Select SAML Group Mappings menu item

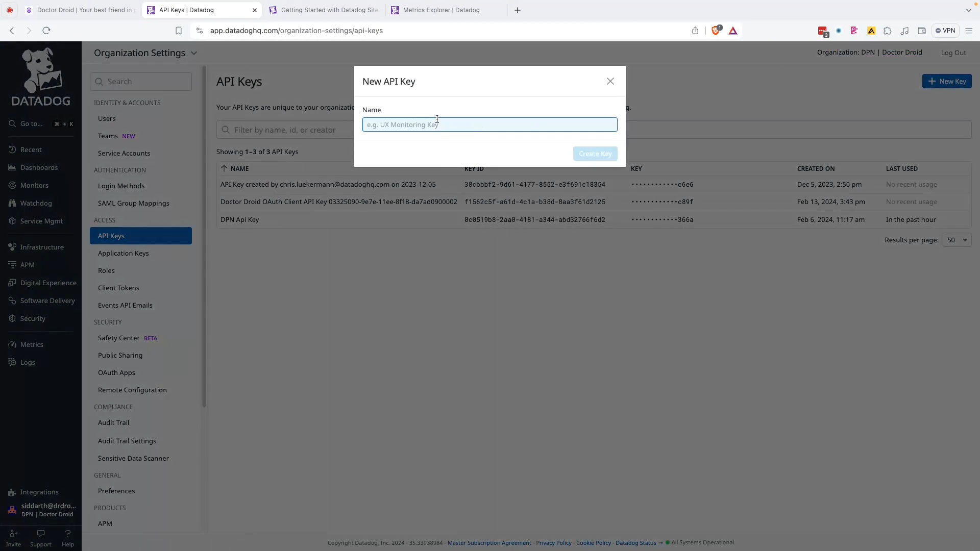[133, 203]
